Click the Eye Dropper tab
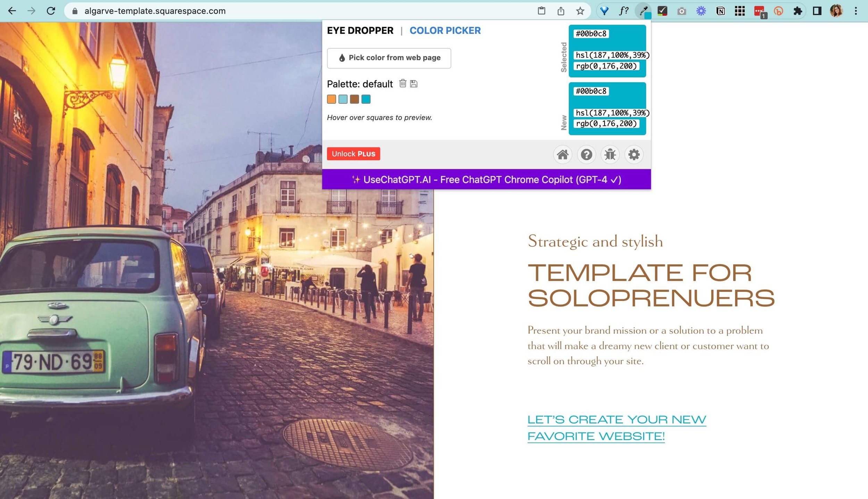Viewport: 868px width, 499px height. tap(360, 31)
